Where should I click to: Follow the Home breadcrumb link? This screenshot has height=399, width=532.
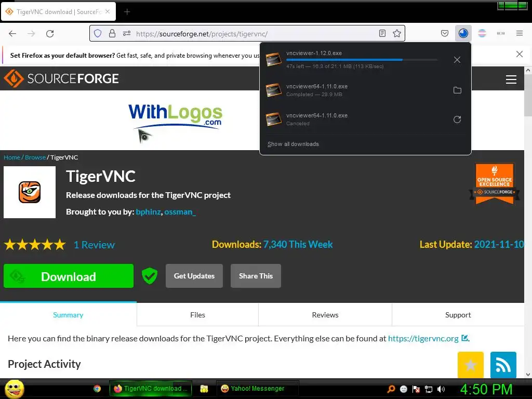tap(12, 157)
